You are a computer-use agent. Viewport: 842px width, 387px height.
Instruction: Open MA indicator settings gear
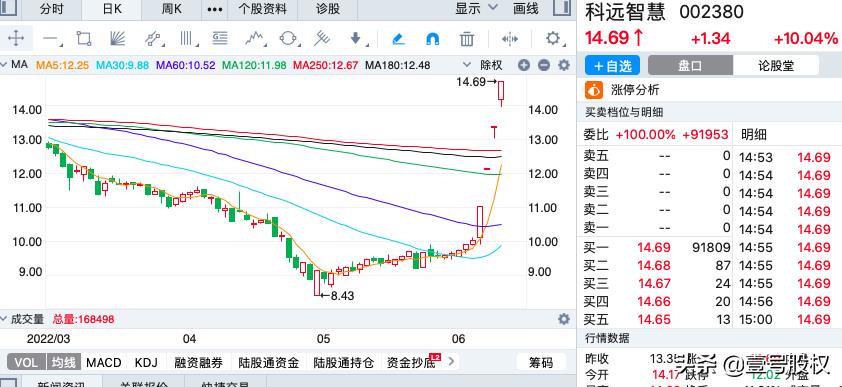(x=563, y=65)
